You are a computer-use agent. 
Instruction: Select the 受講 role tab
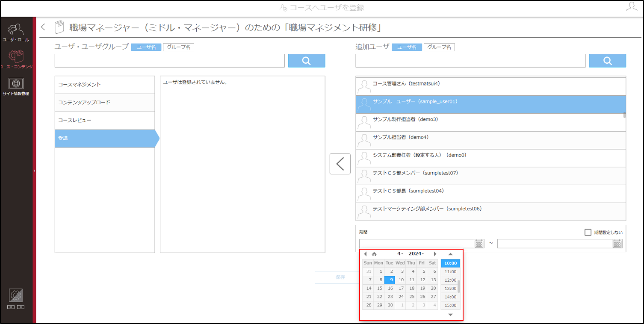pyautogui.click(x=107, y=138)
